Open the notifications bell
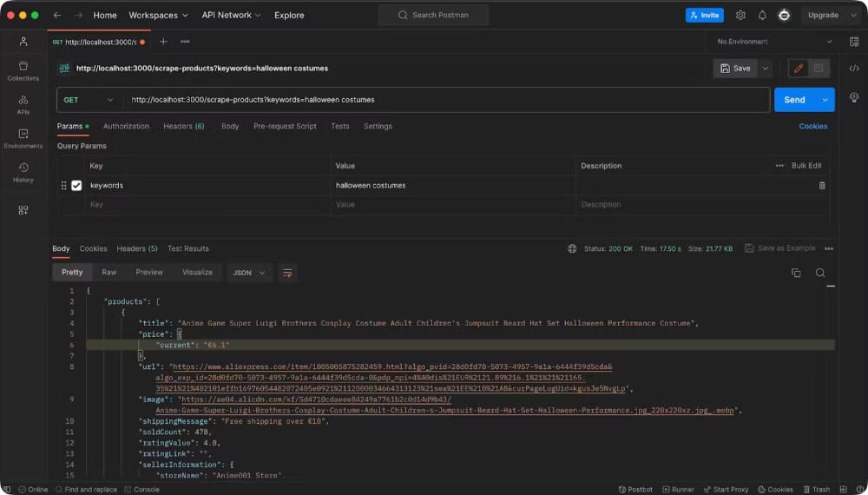 point(762,15)
